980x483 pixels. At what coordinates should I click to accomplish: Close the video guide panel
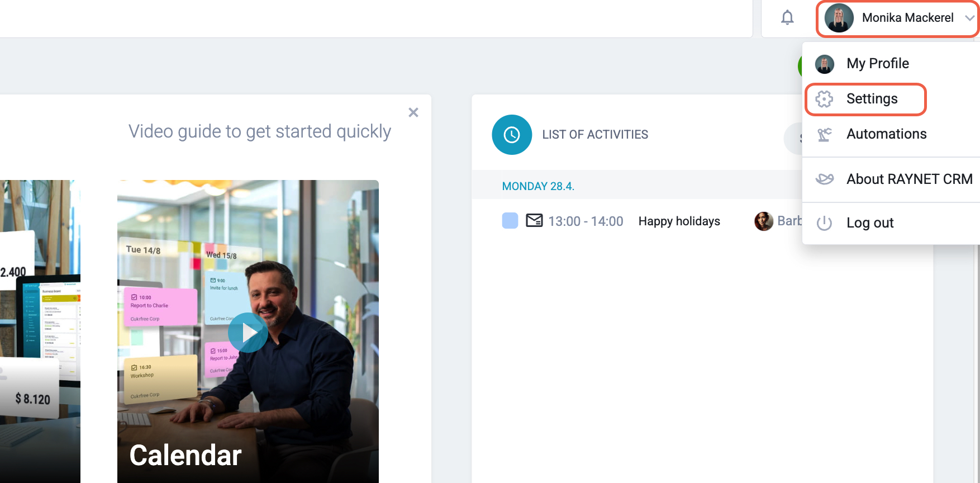pos(413,112)
